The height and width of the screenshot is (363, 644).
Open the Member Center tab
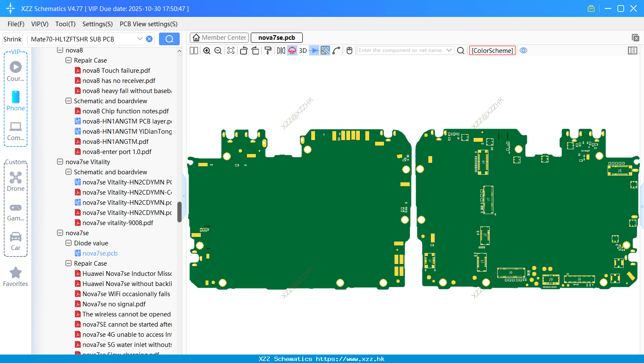219,38
